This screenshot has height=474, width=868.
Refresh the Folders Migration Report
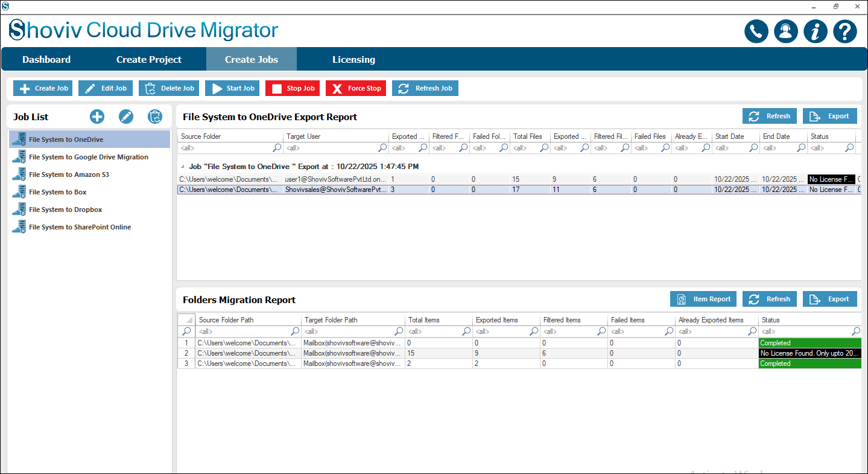[x=770, y=299]
